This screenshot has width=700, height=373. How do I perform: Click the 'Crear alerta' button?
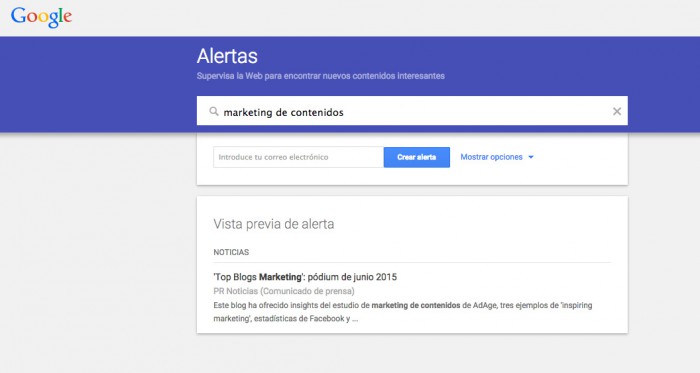tap(417, 157)
